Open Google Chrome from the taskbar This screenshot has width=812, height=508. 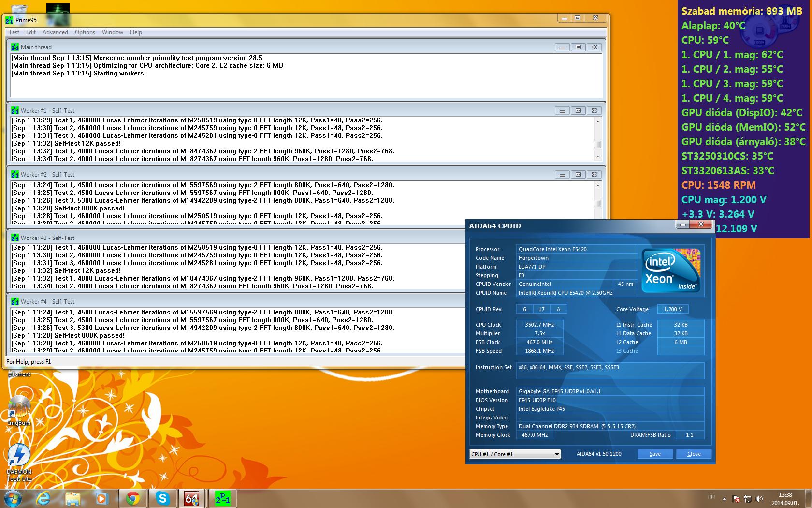click(x=133, y=498)
